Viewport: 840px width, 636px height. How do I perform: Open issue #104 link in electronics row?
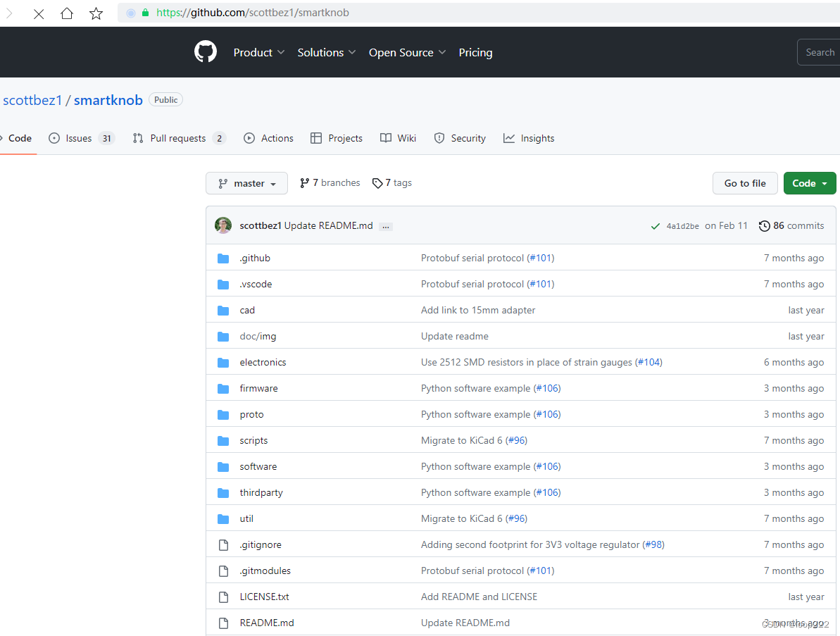(648, 362)
